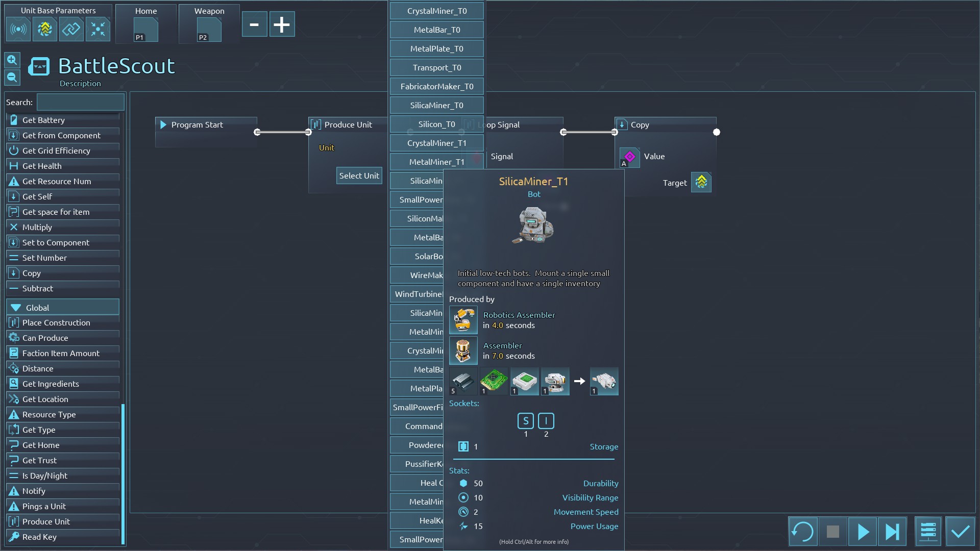Focus the instruction Search field
980x551 pixels.
tap(80, 102)
